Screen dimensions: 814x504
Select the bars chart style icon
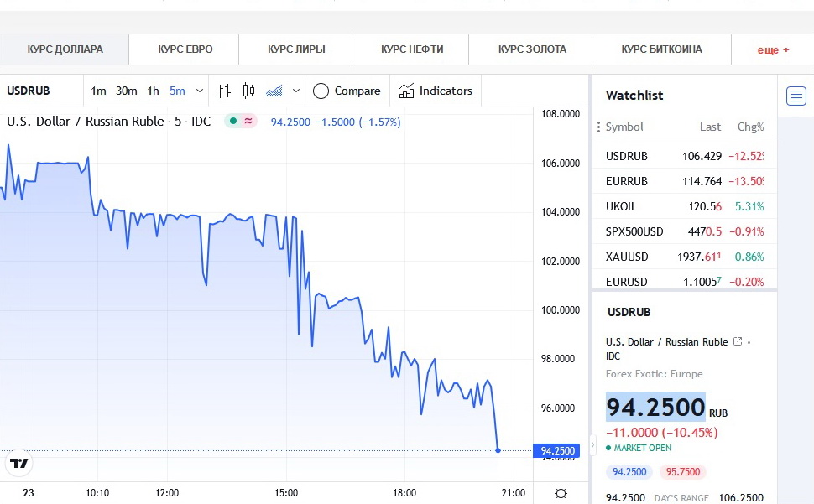pyautogui.click(x=224, y=91)
